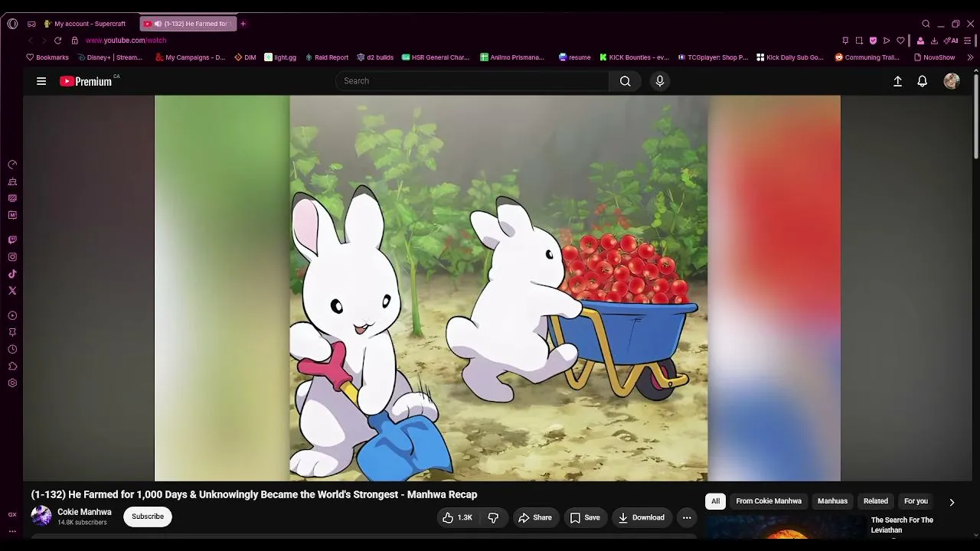Open the Opera GX main menu logo

(x=12, y=24)
